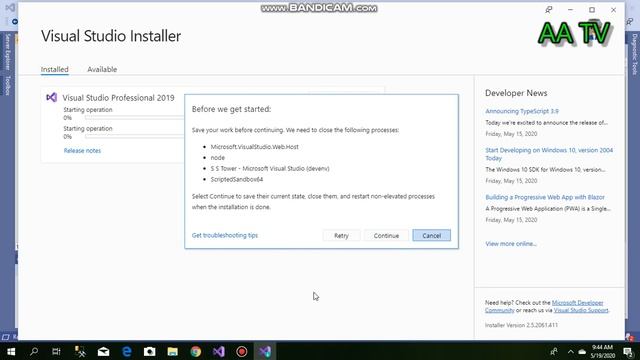Launch Microsoft Edge from taskbar
This screenshot has height=360, width=640.
[x=127, y=351]
